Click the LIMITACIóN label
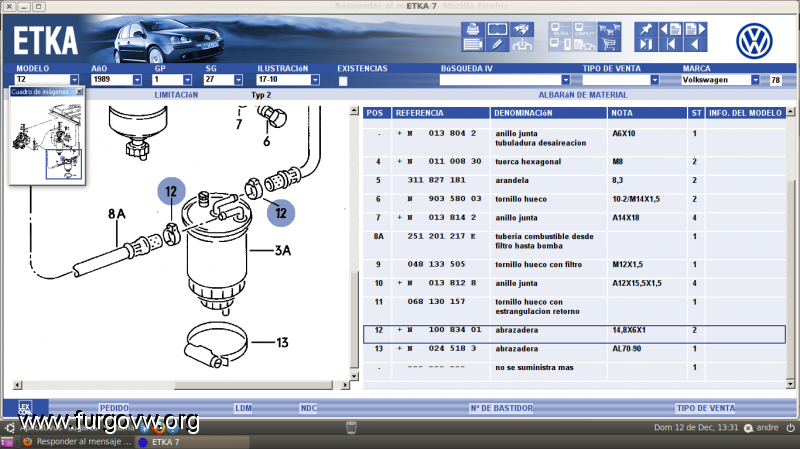800x449 pixels. click(x=176, y=95)
